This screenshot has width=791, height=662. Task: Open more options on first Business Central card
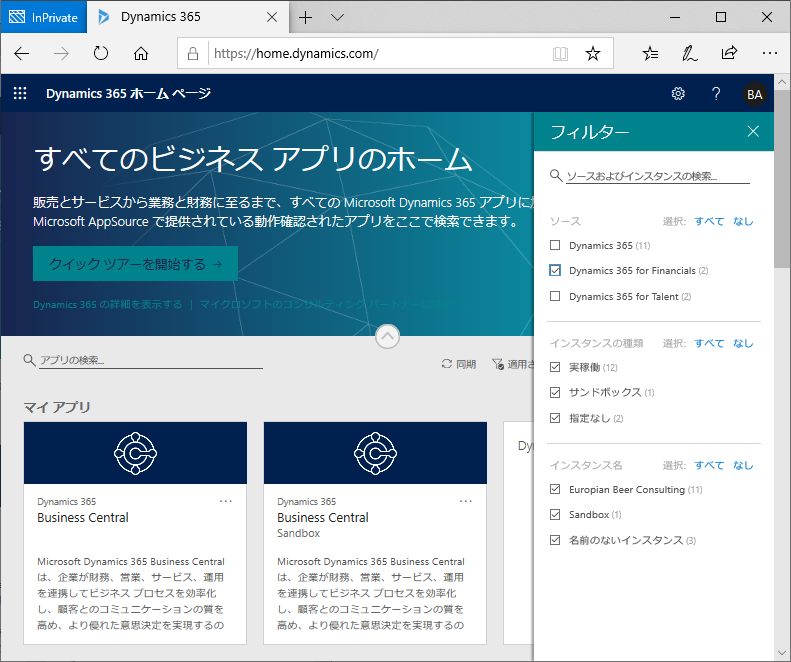[225, 501]
